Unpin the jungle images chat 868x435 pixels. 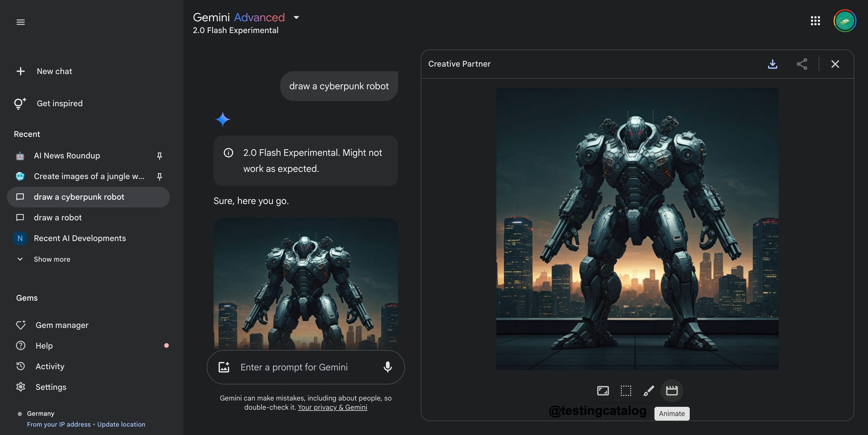[x=159, y=177]
